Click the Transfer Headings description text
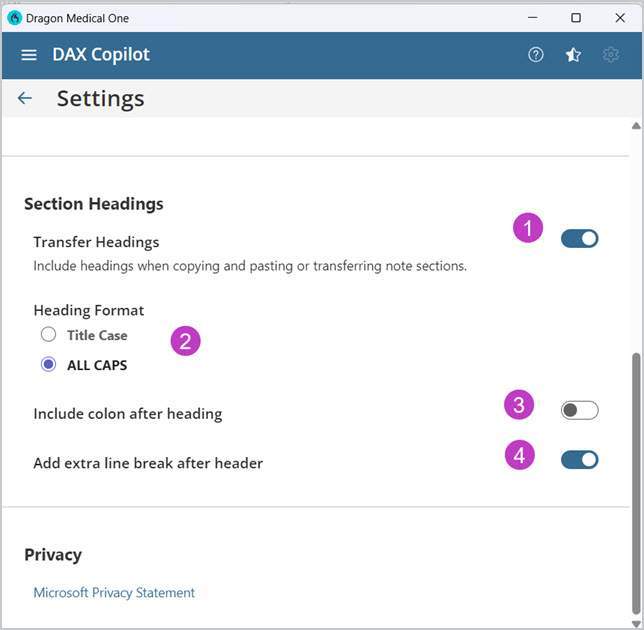644x630 pixels. [250, 266]
